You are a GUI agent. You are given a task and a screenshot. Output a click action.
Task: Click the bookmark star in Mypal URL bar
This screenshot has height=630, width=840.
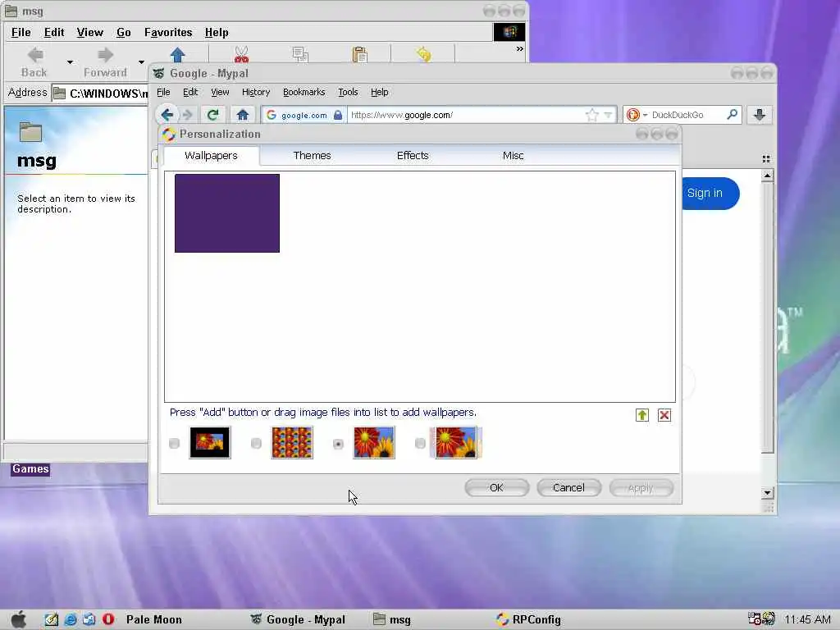[592, 115]
